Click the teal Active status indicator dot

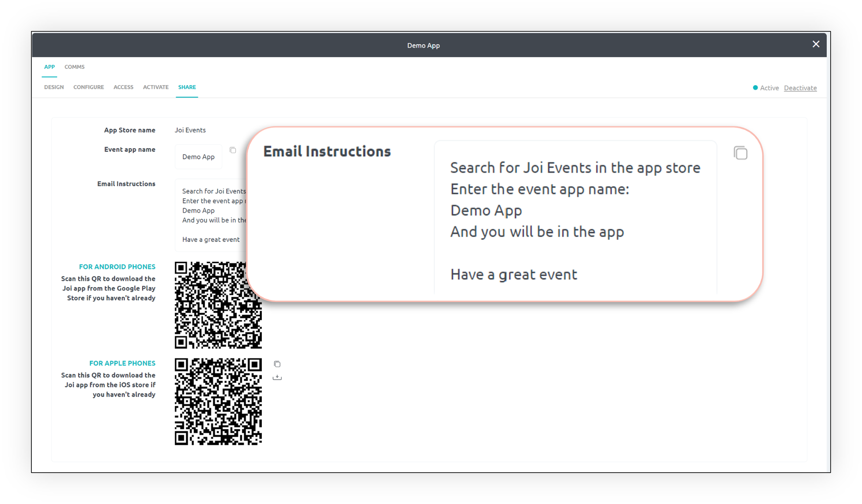click(x=755, y=88)
